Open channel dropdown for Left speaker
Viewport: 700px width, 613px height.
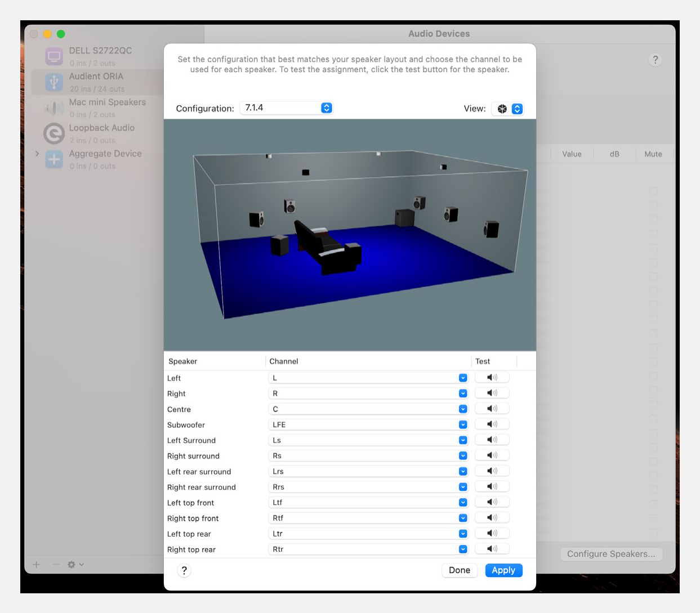click(368, 378)
